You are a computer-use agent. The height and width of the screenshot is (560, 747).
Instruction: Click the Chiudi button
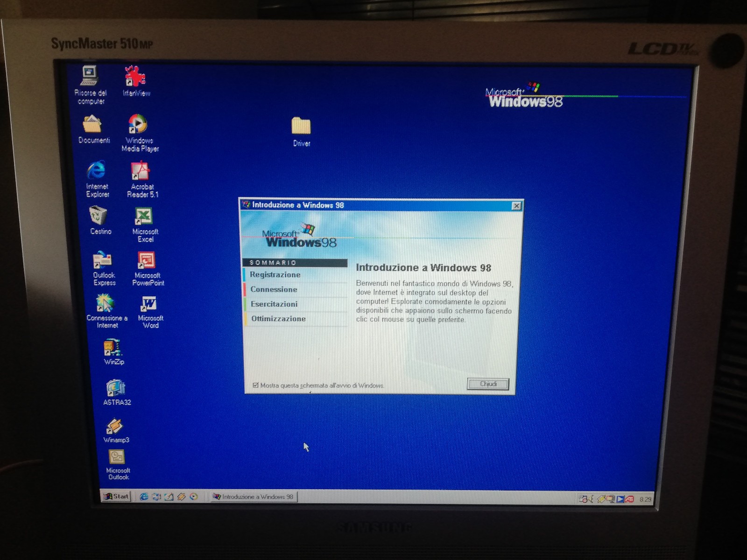[x=488, y=384]
